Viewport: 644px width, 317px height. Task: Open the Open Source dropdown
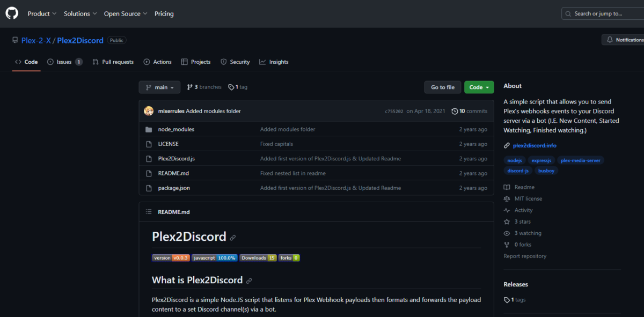tap(126, 13)
